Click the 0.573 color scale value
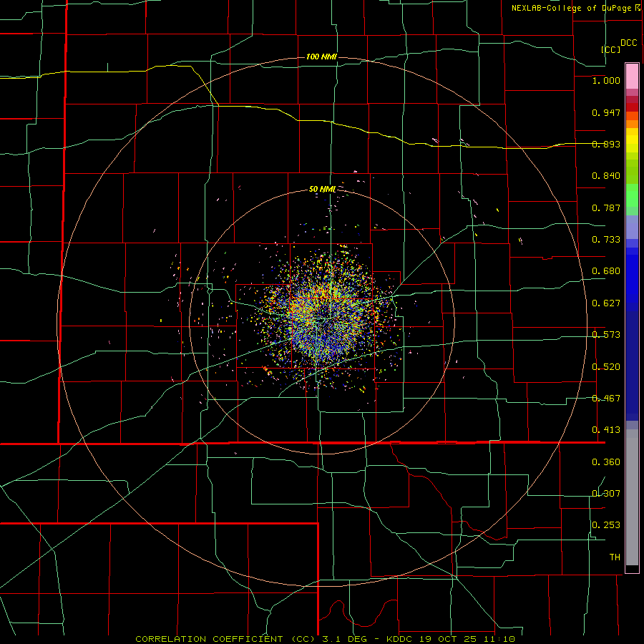 (x=606, y=335)
